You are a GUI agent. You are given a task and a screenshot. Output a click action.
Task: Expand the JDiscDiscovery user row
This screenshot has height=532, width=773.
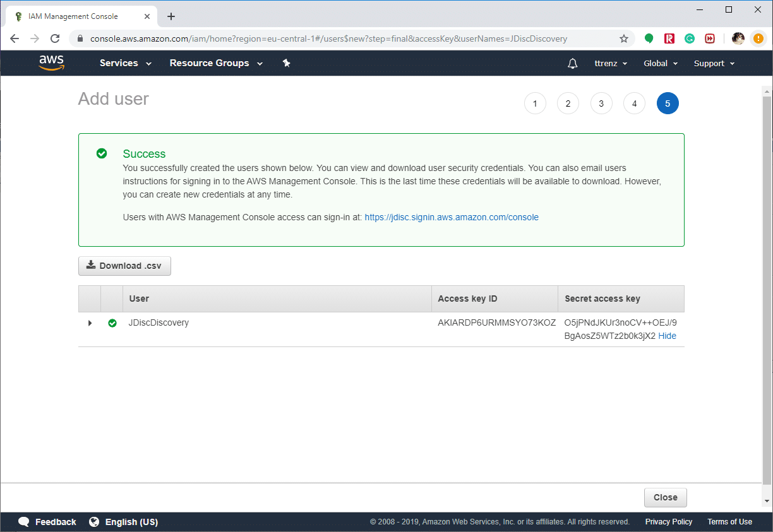coord(89,322)
